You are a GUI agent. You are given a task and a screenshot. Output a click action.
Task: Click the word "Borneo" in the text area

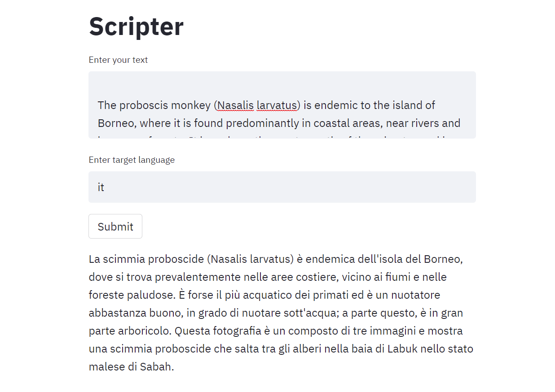point(115,123)
